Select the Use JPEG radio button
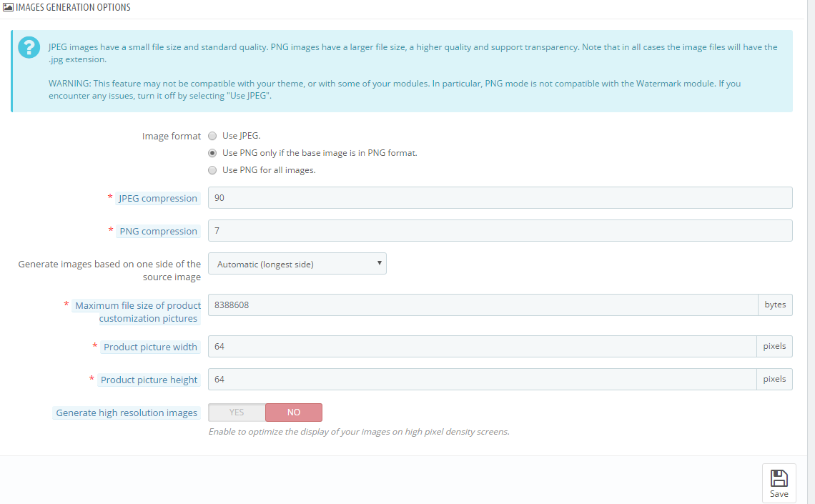 click(x=212, y=136)
